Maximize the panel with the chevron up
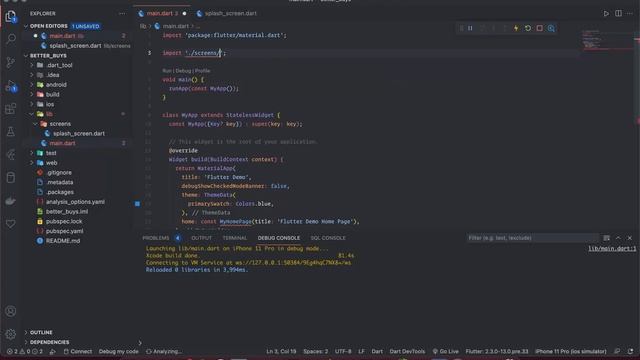 (x=618, y=238)
